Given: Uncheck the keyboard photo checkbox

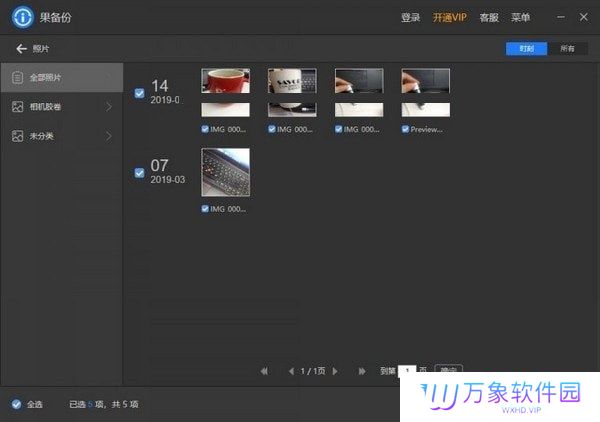Looking at the screenshot, I should 205,209.
